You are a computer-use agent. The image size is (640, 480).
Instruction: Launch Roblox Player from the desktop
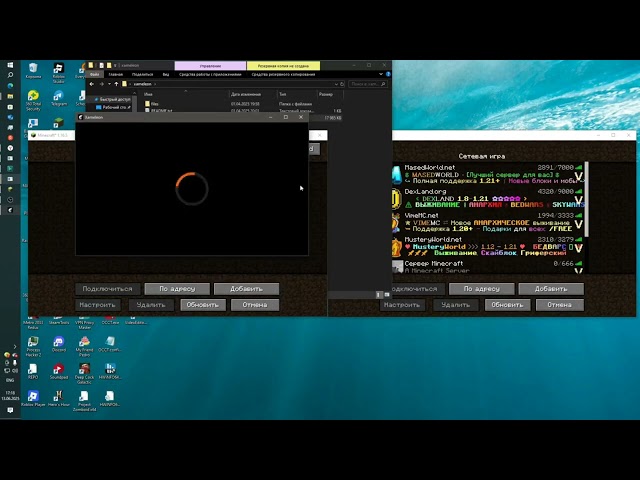coord(33,399)
